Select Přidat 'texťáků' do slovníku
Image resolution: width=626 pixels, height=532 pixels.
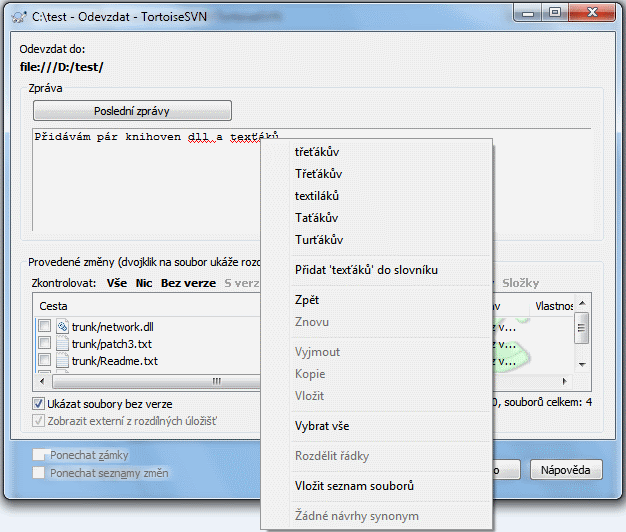(x=376, y=270)
